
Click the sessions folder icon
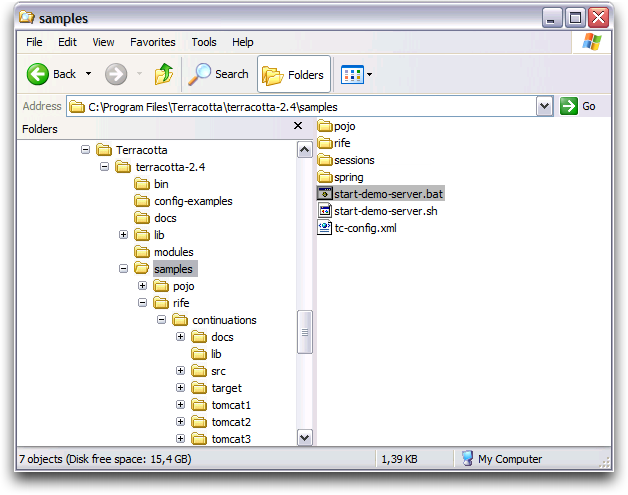(x=325, y=160)
